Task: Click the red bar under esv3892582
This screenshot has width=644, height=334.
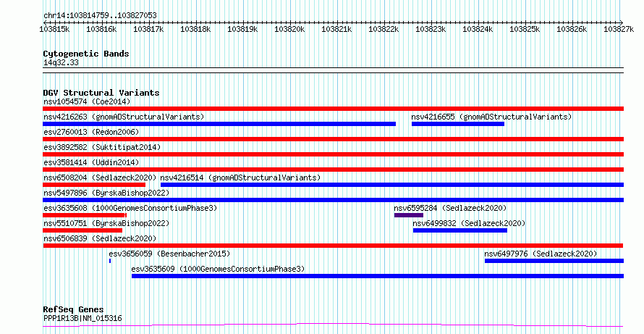Action: coord(333,154)
